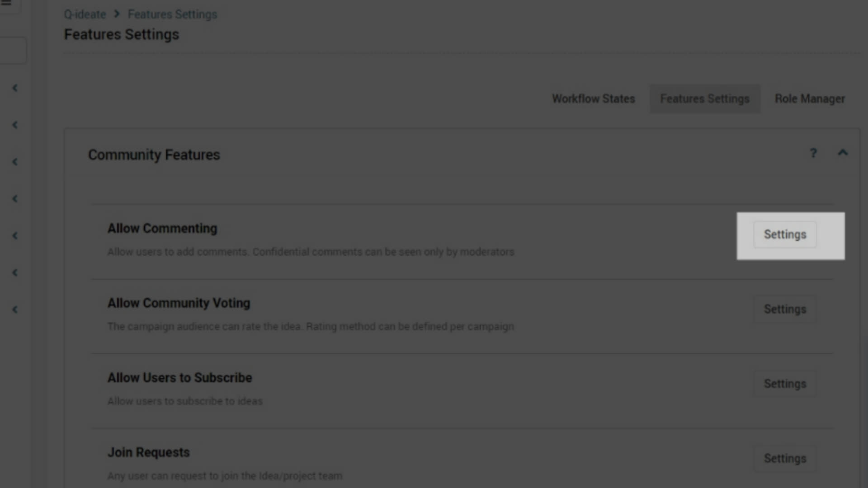868x488 pixels.
Task: Expand the seventh sidebar chevron arrow
Action: click(x=15, y=310)
